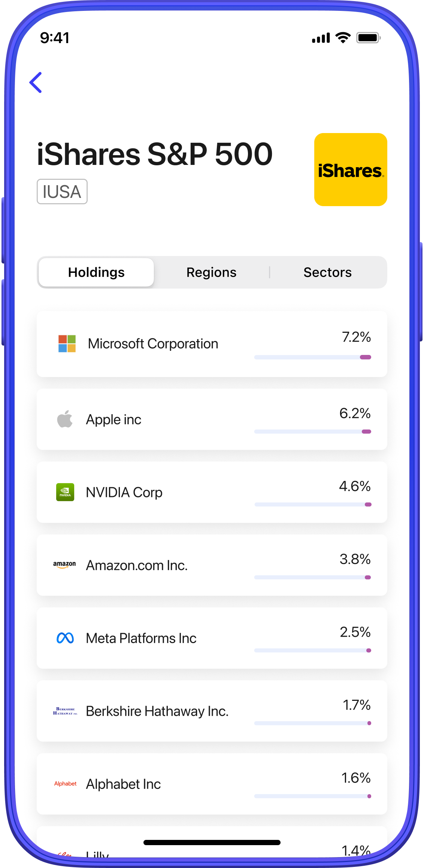Open the Alphabet Inc holding card
The image size is (424, 868).
(x=124, y=784)
